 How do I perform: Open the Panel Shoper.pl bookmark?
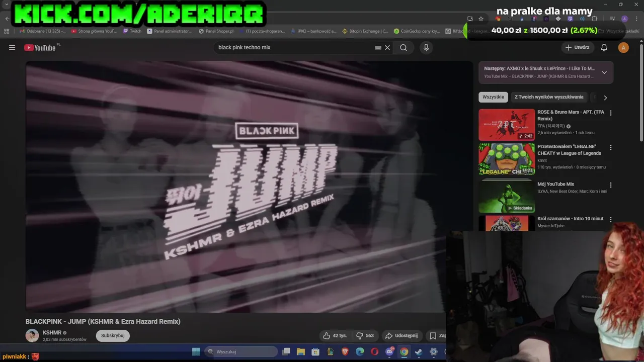[x=216, y=31]
